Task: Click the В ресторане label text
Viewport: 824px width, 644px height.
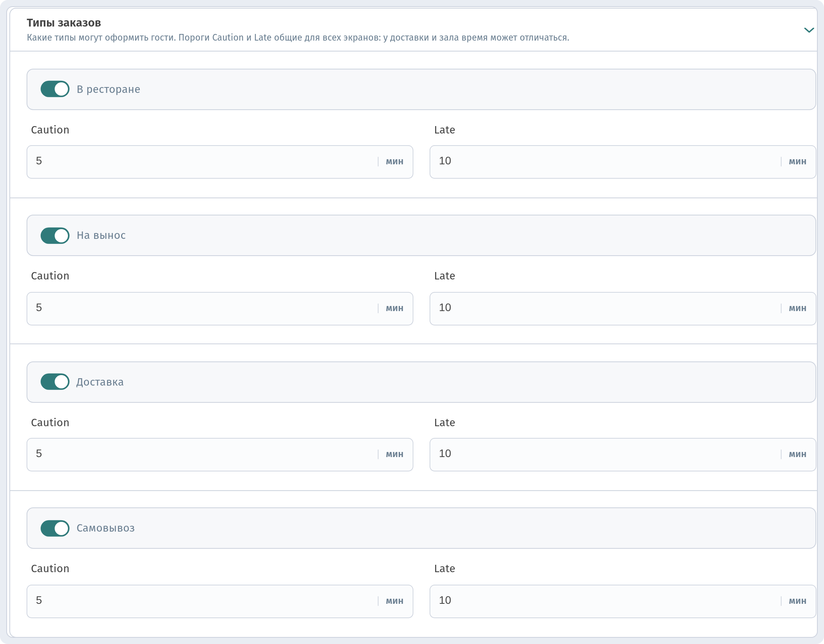Action: click(x=108, y=89)
